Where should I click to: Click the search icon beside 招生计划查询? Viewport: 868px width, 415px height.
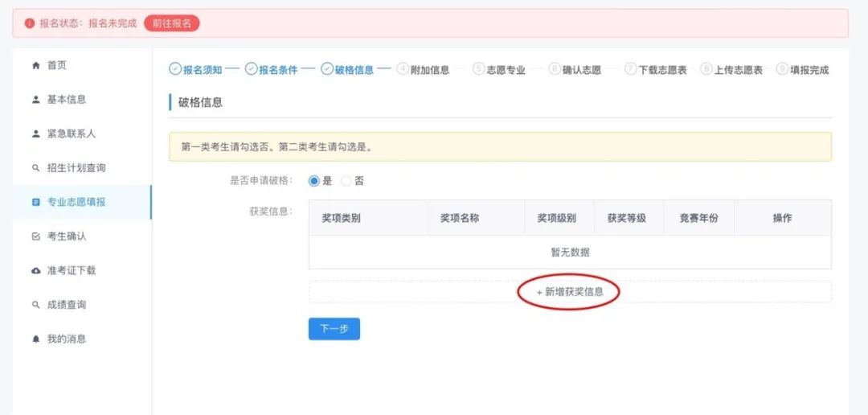(x=36, y=168)
